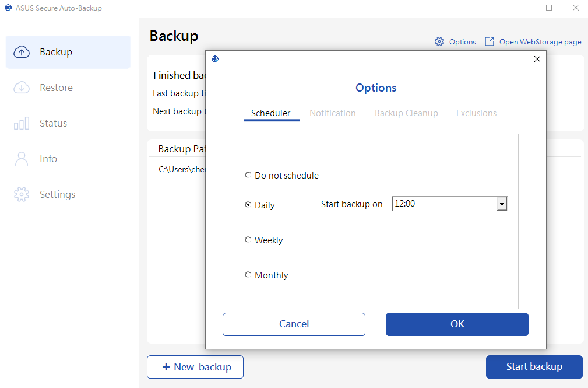Select Backup in the sidebar menu
This screenshot has width=588, height=388.
(68, 52)
